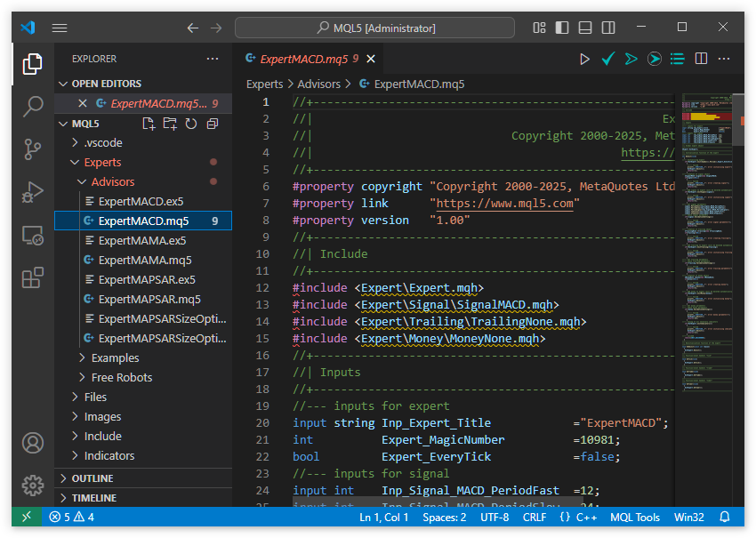Screen dimensions: 756x538
Task: Open ExpertMAPSAR.ex5 file
Action: [x=143, y=279]
